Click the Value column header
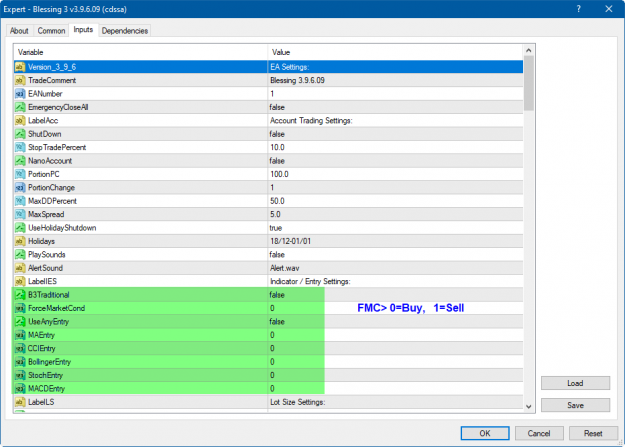This screenshot has height=447, width=625. pos(395,52)
